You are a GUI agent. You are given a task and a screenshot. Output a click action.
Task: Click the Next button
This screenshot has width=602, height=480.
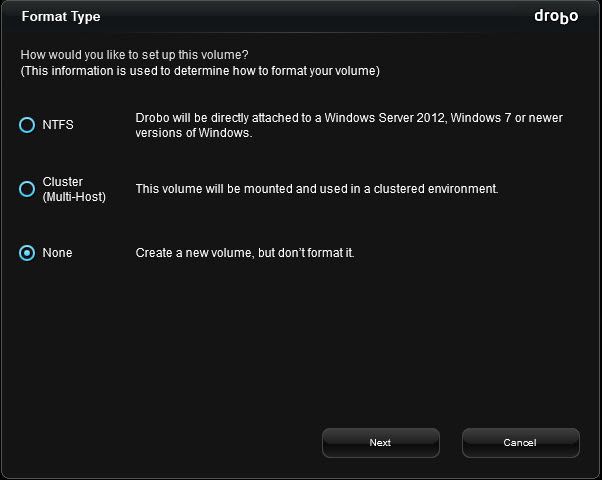click(380, 443)
